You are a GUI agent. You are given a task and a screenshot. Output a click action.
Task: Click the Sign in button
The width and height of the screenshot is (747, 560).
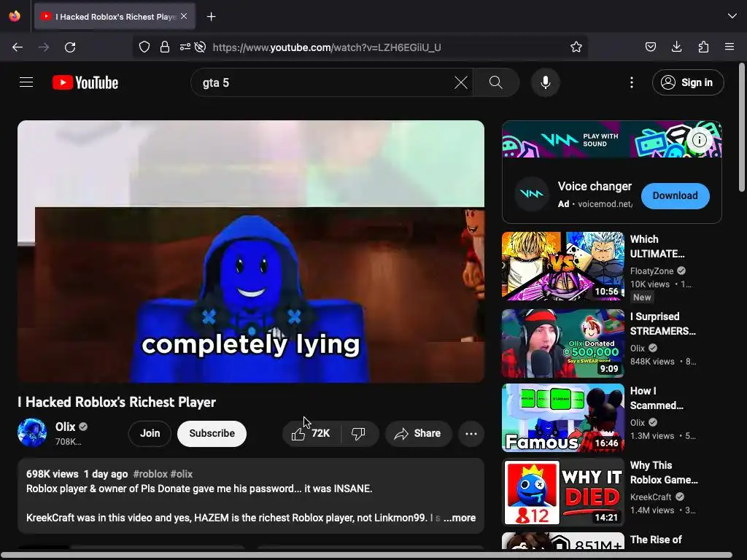(x=688, y=82)
